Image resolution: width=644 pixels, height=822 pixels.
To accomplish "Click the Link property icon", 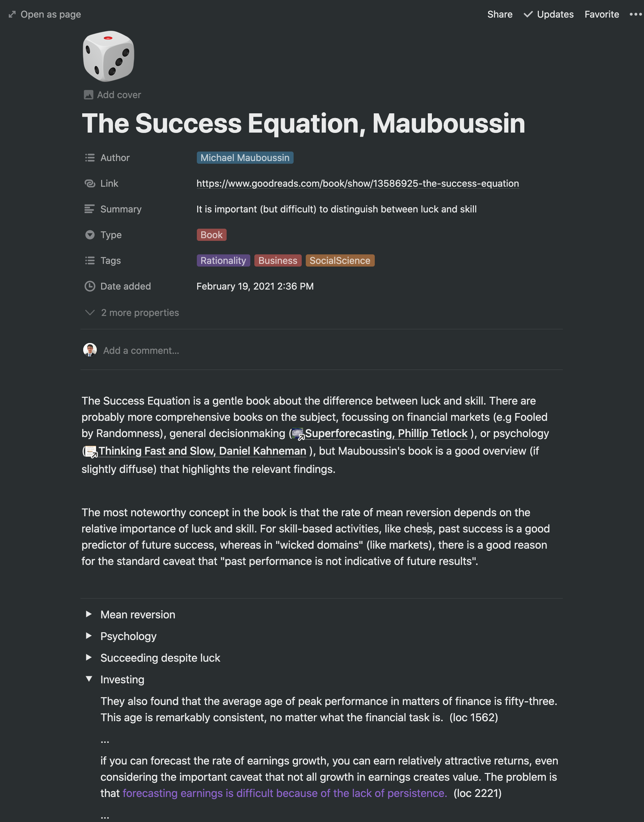I will [90, 184].
